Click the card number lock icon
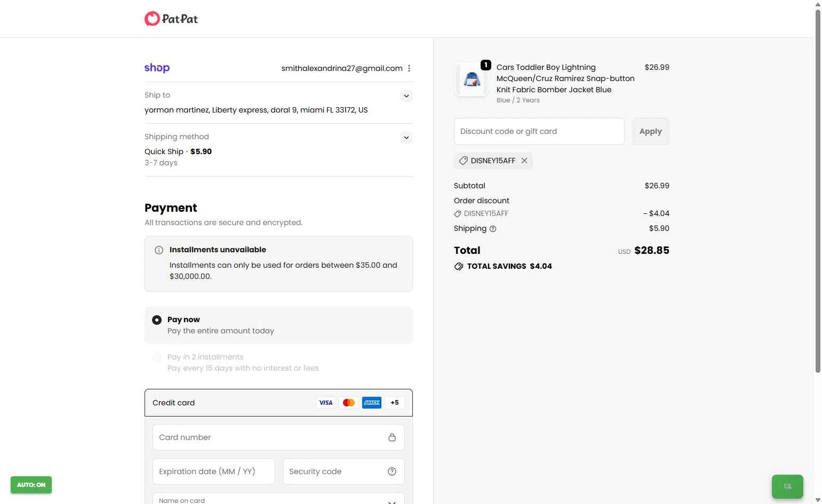Image resolution: width=822 pixels, height=504 pixels. click(x=392, y=437)
